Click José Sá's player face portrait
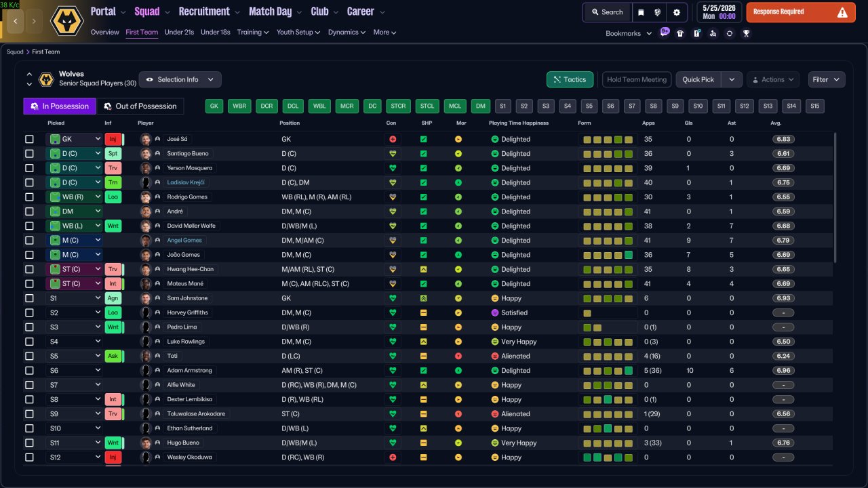The image size is (868, 488). [145, 139]
